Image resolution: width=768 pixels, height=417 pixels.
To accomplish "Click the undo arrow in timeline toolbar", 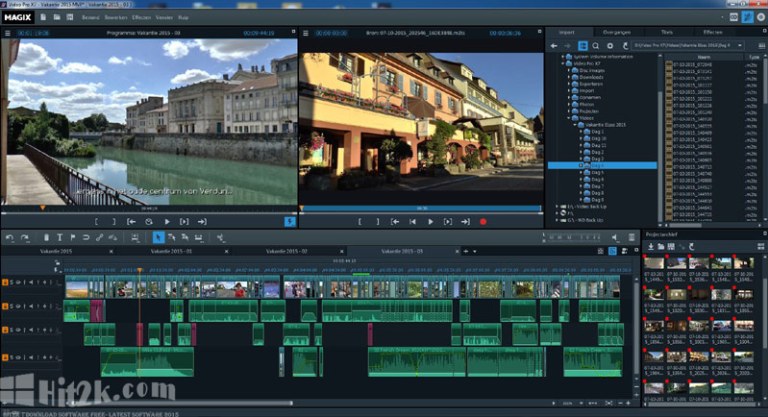I will [10, 237].
